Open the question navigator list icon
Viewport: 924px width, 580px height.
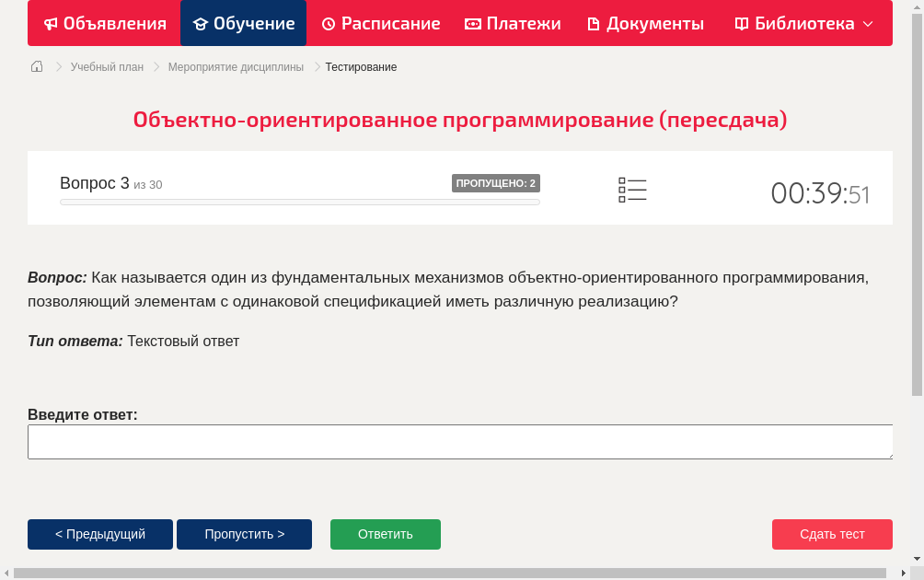(x=632, y=190)
